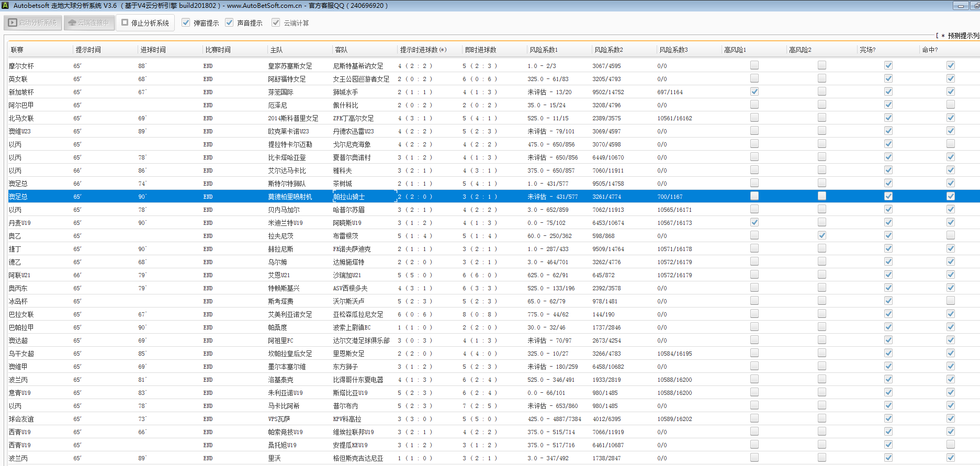Sort by the 联赛 column header

(x=17, y=50)
